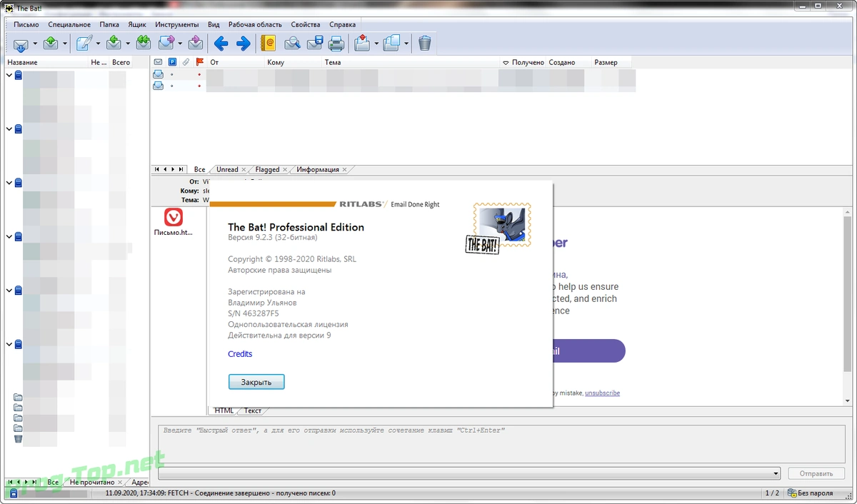Open the Send queued mail dropdown arrow
This screenshot has height=504, width=857.
pyautogui.click(x=65, y=44)
